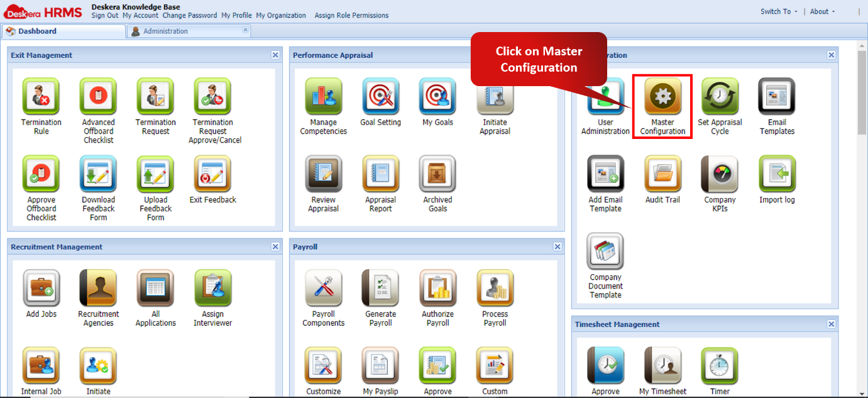This screenshot has height=398, width=868.
Task: Open the About dropdown
Action: click(821, 11)
